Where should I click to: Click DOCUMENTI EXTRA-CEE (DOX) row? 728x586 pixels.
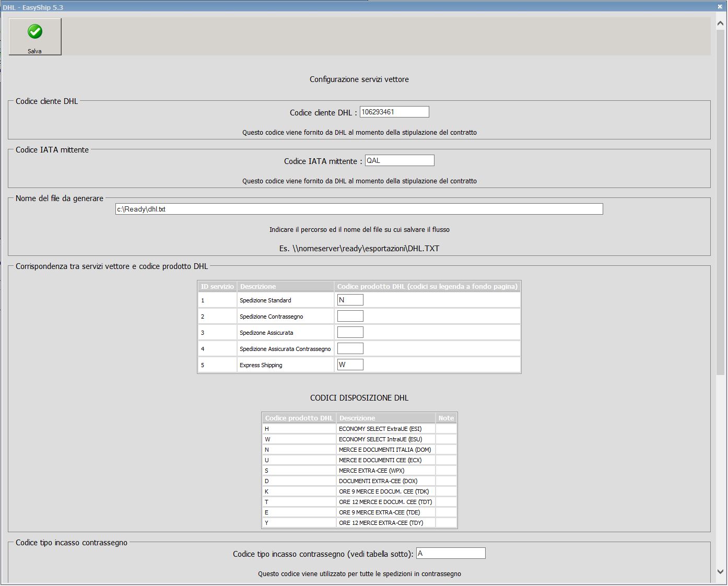tap(359, 481)
